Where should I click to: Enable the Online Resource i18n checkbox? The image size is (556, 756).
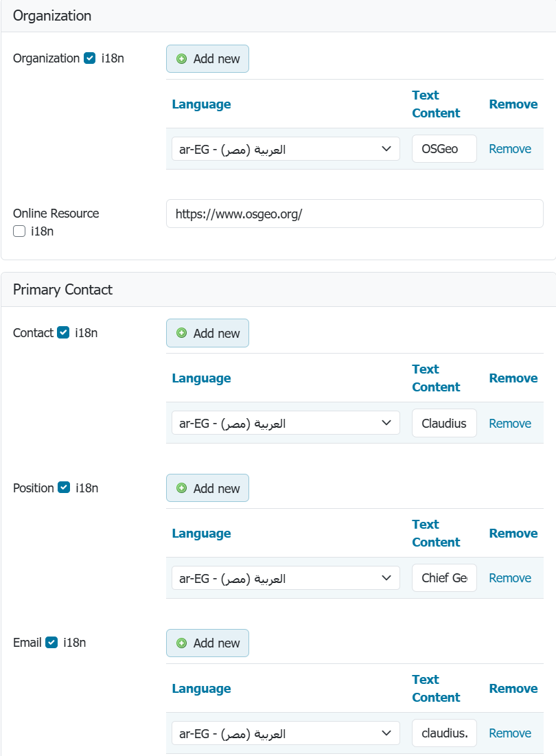tap(19, 231)
